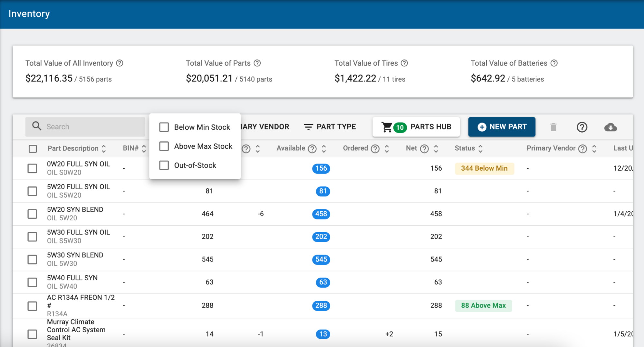Open the Parts Hub shopping cart
The width and height of the screenshot is (644, 347).
[x=416, y=127]
